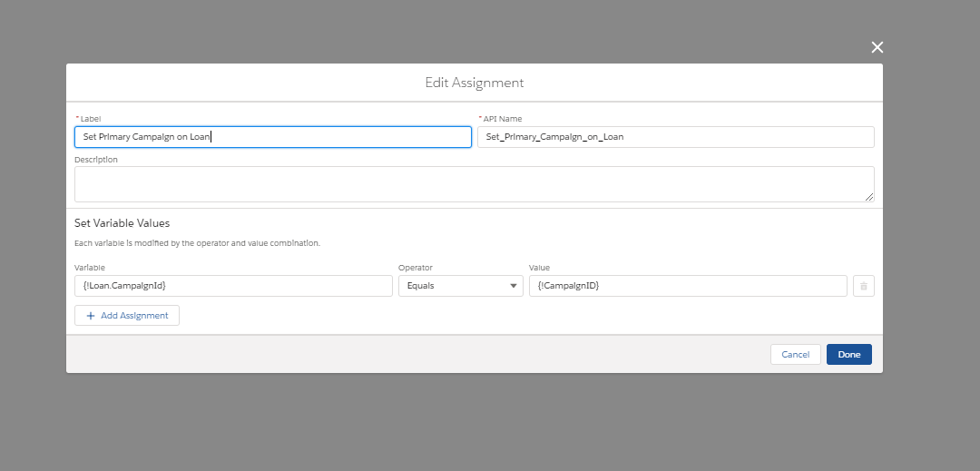Click the Description text area
This screenshot has height=471, width=980.
click(472, 183)
